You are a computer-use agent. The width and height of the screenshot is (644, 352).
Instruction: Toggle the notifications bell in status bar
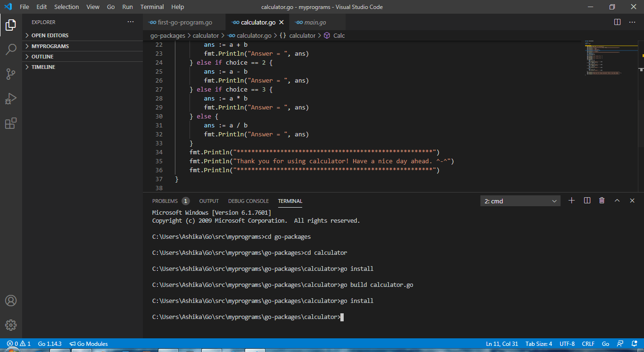[x=634, y=344]
